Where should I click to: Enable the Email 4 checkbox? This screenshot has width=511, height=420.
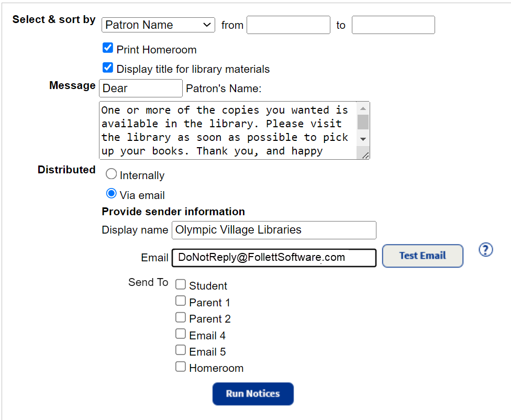180,334
